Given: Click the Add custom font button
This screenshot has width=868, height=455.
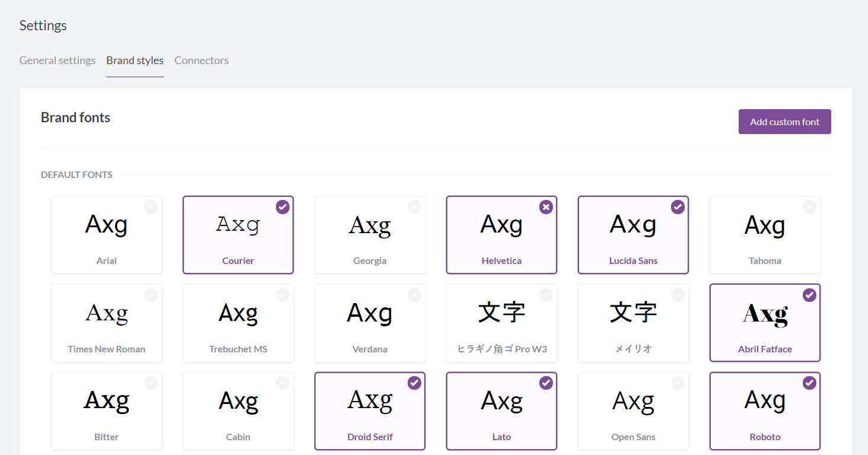Looking at the screenshot, I should (784, 122).
